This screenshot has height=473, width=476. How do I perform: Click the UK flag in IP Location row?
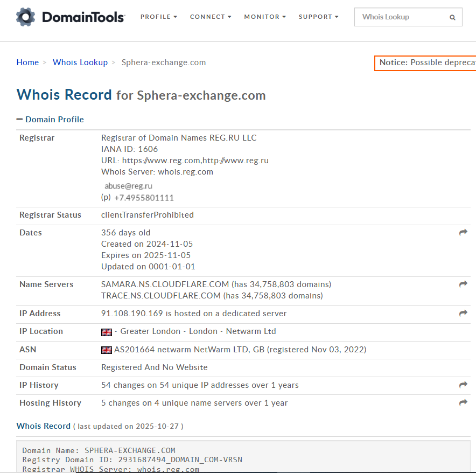tap(107, 332)
